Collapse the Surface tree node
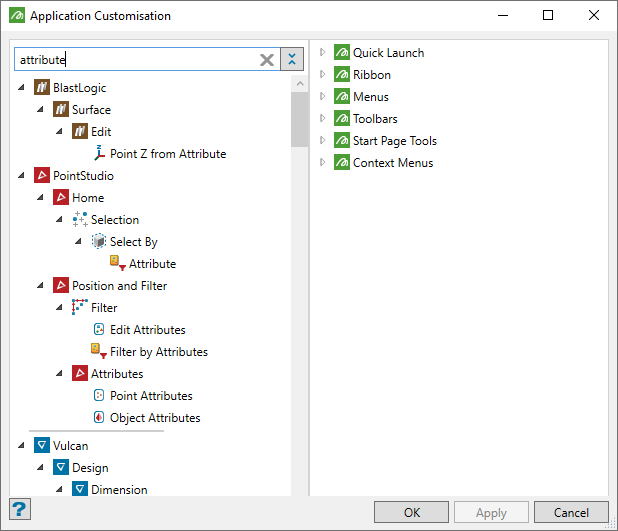Viewport: 618px width, 531px height. click(40, 110)
